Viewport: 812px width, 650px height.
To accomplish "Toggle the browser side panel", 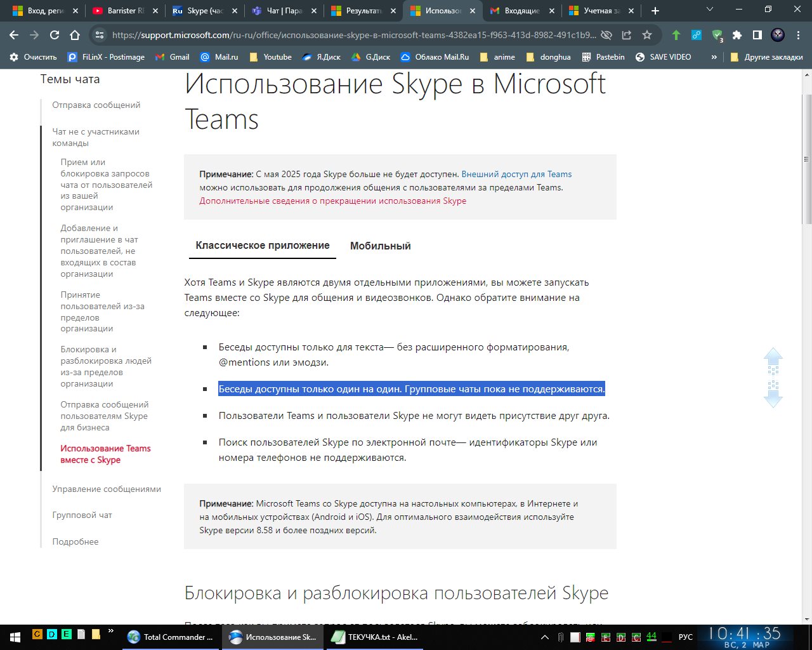I will [757, 35].
